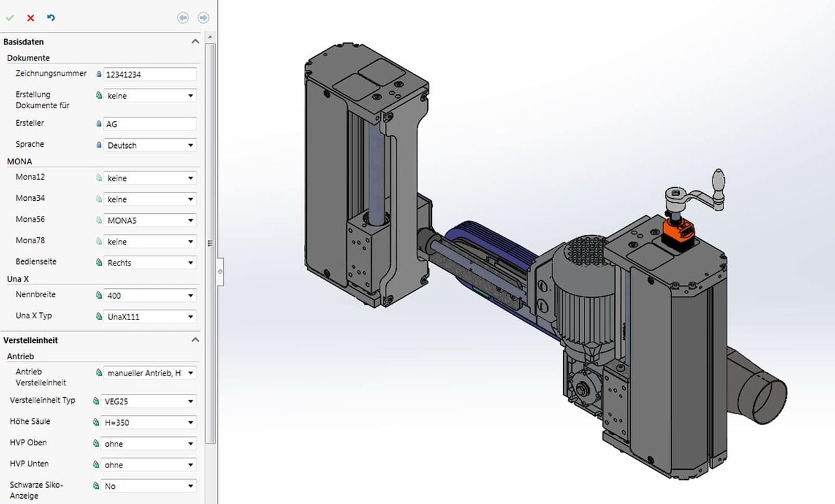The width and height of the screenshot is (835, 504).
Task: Click the Zeichnungsnummer input field
Action: [149, 74]
